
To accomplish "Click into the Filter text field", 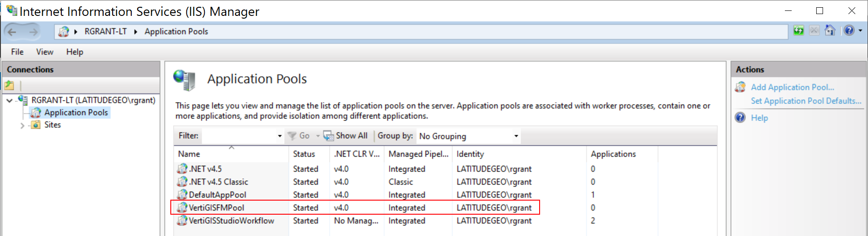I will (x=239, y=136).
